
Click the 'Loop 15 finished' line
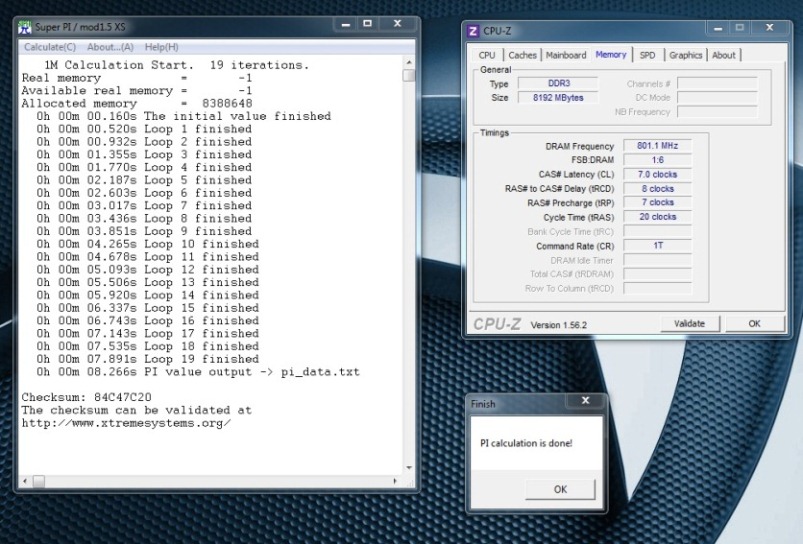coord(147,308)
